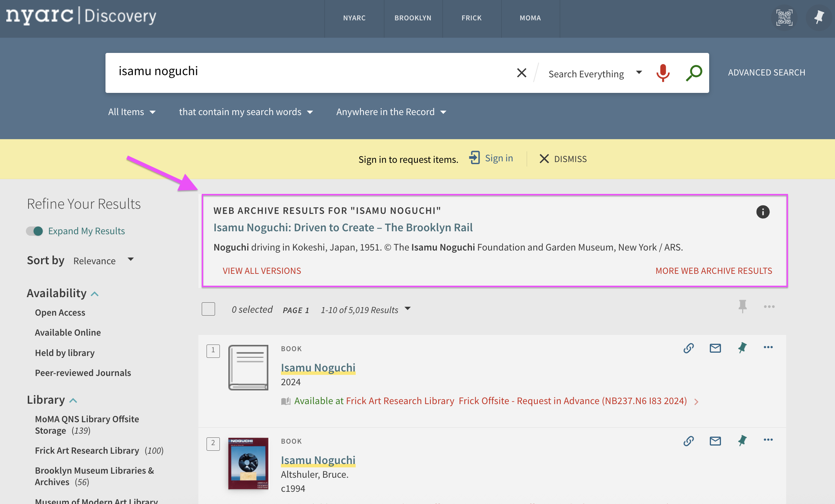Screen dimensions: 835x504
Task: Open result 1 blank book thumbnail
Action: 248,367
